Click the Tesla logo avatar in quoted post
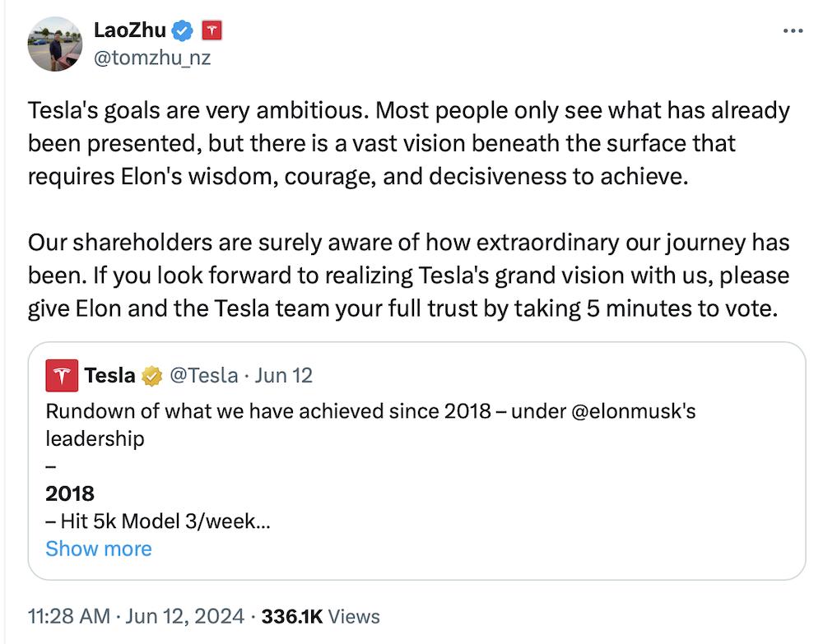Viewport: 823px width, 644px height. (x=60, y=376)
